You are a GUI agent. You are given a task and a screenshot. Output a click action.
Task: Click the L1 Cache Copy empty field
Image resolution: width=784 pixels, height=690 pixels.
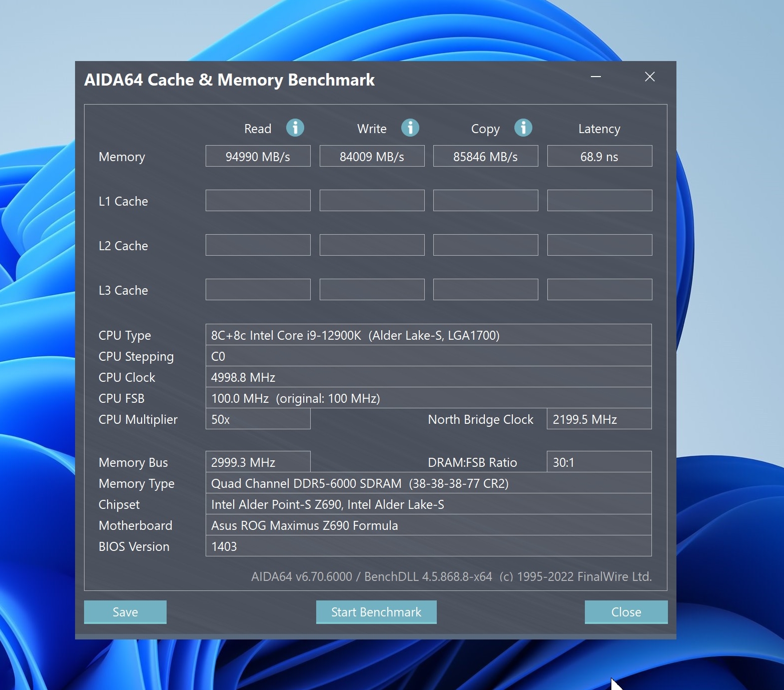tap(485, 201)
